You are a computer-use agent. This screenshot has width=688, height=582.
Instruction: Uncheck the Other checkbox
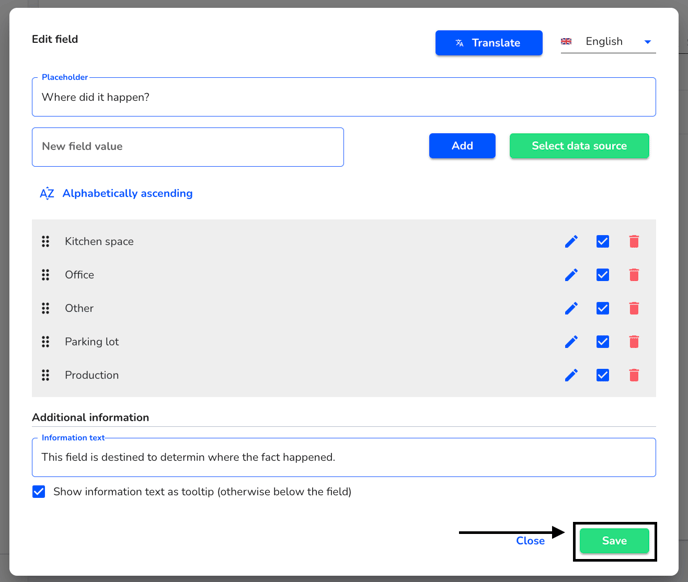pyautogui.click(x=602, y=308)
